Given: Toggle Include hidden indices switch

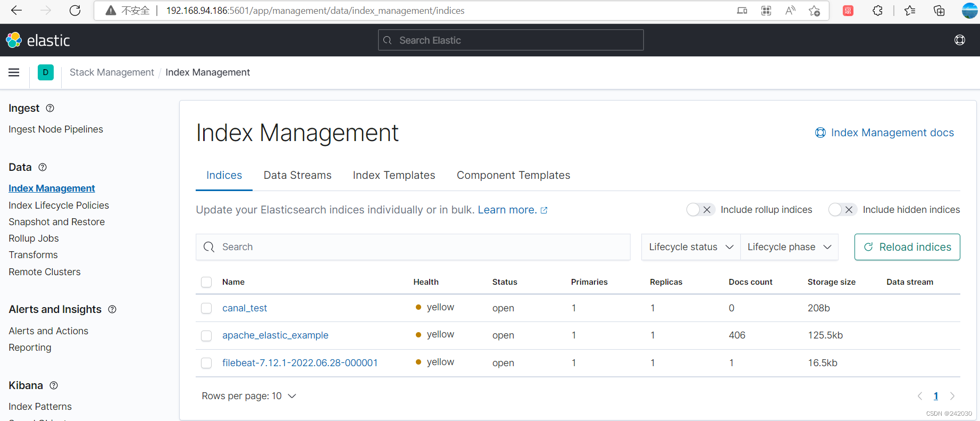Looking at the screenshot, I should coord(842,210).
